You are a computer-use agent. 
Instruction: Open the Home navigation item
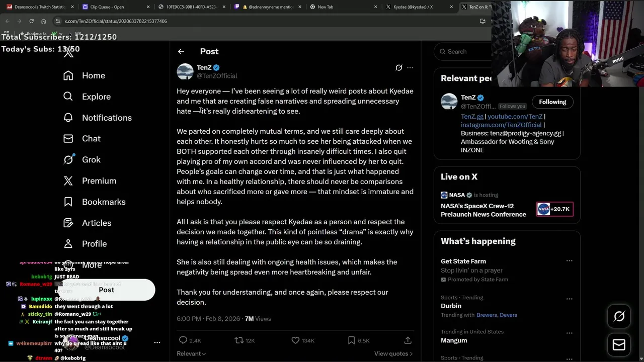click(84, 75)
